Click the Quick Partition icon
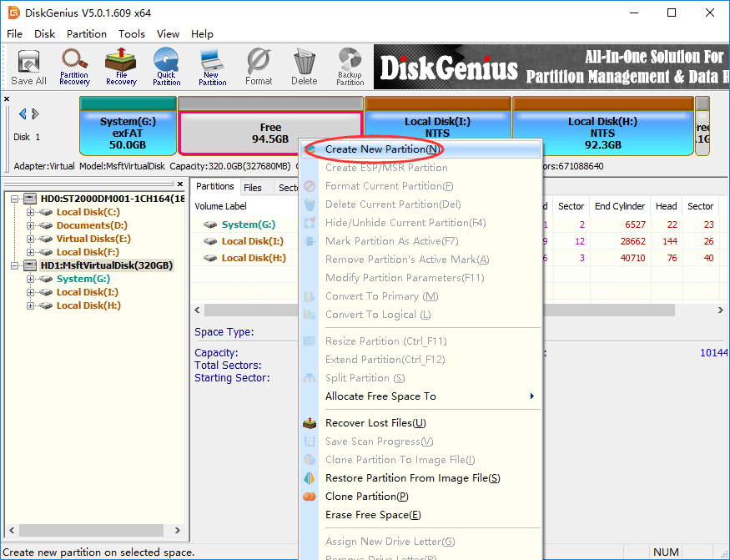 coord(166,67)
